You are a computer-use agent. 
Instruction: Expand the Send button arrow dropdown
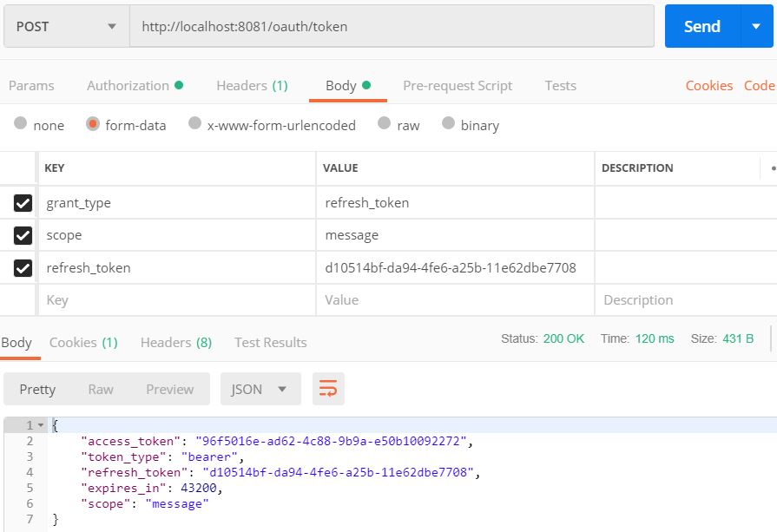coord(756,26)
